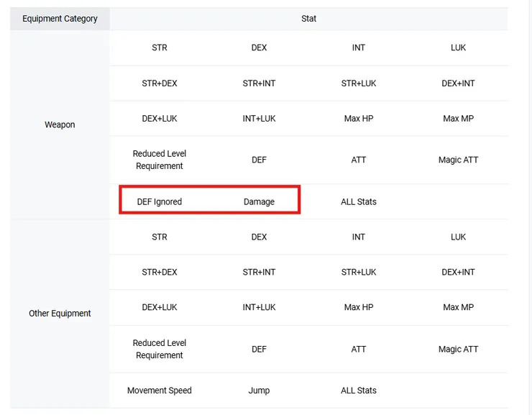The width and height of the screenshot is (532, 415).
Task: Click Other Equipment's STR+DEX cell
Action: click(x=160, y=272)
